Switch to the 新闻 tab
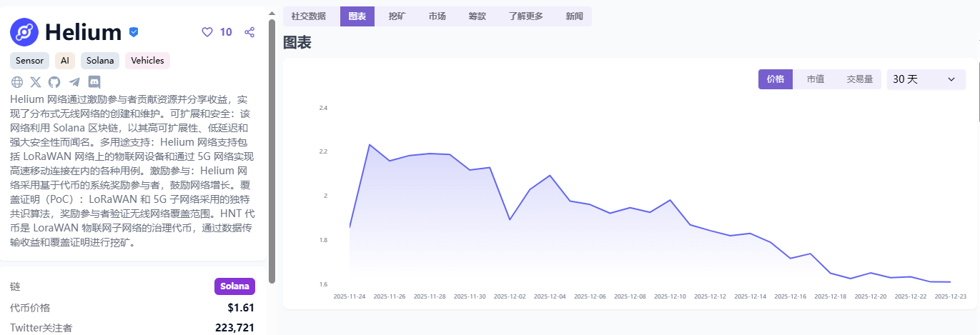980x335 pixels. pos(574,16)
